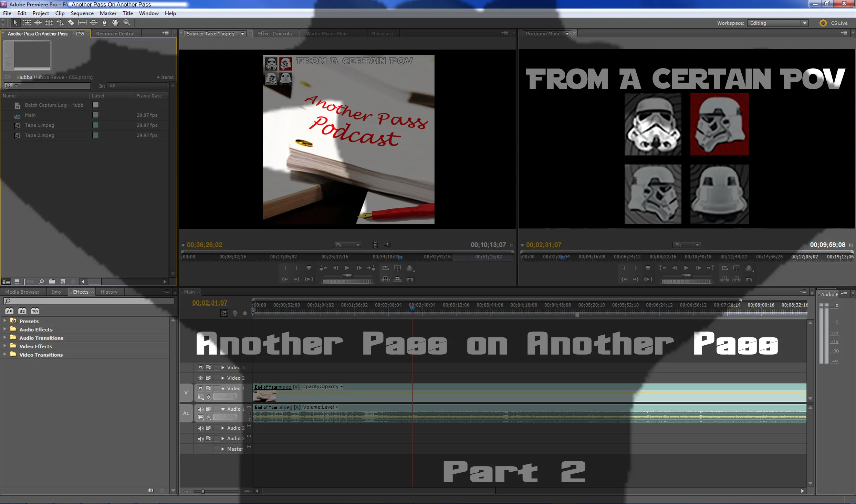
Task: Switch to the Effect Controls tab
Action: tap(275, 33)
